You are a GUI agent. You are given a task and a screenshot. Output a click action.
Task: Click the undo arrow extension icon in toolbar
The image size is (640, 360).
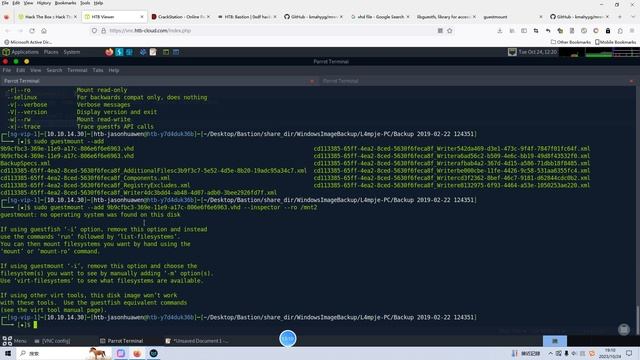tap(548, 31)
